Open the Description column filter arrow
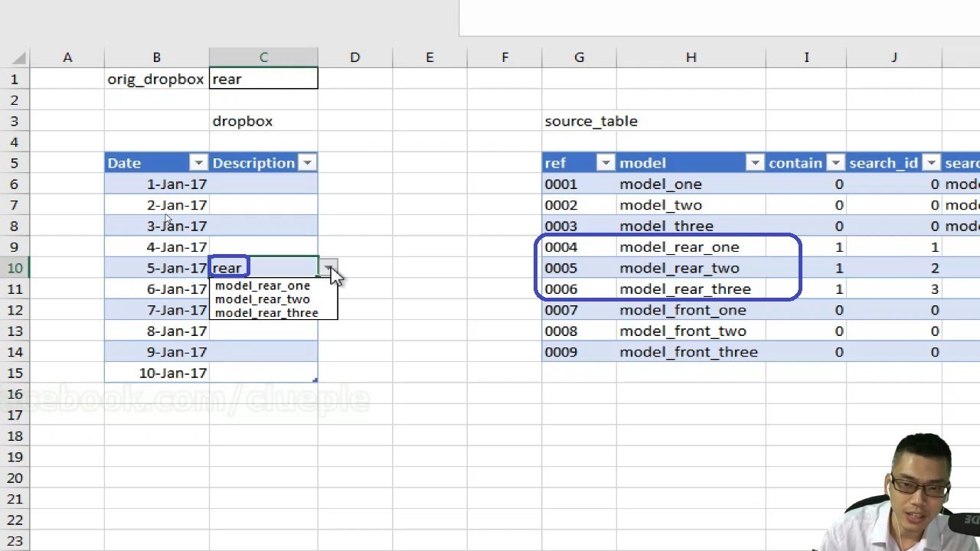The height and width of the screenshot is (551, 980). pos(307,163)
